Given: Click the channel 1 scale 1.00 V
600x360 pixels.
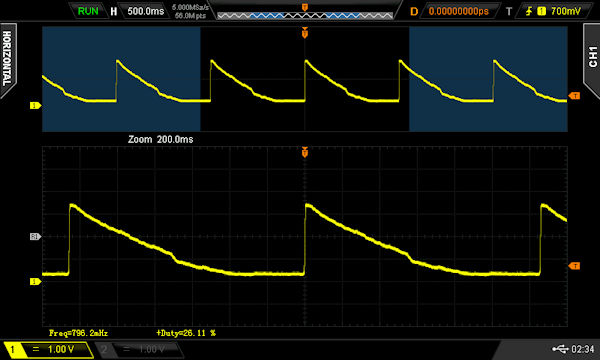Looking at the screenshot, I should pos(60,349).
